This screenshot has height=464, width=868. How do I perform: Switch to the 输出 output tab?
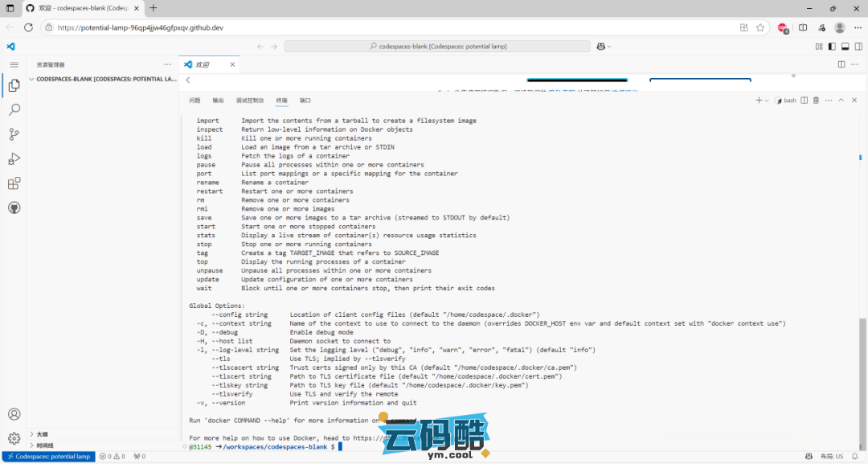[x=218, y=101]
